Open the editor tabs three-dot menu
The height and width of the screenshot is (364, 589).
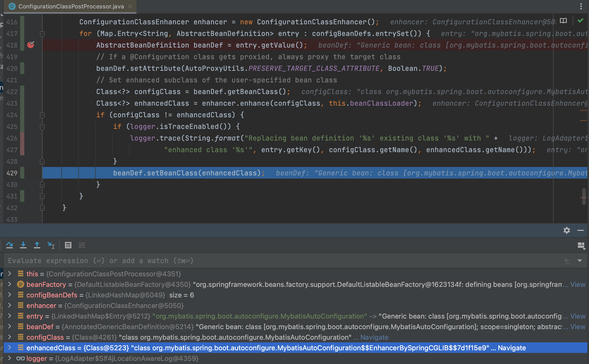pos(581,6)
